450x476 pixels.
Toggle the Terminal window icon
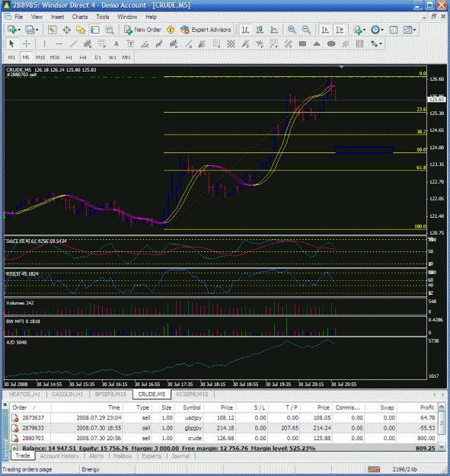click(95, 30)
